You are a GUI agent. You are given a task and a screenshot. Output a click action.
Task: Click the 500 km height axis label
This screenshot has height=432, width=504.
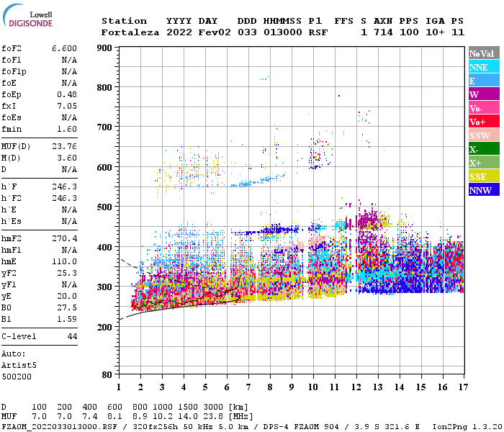click(104, 207)
